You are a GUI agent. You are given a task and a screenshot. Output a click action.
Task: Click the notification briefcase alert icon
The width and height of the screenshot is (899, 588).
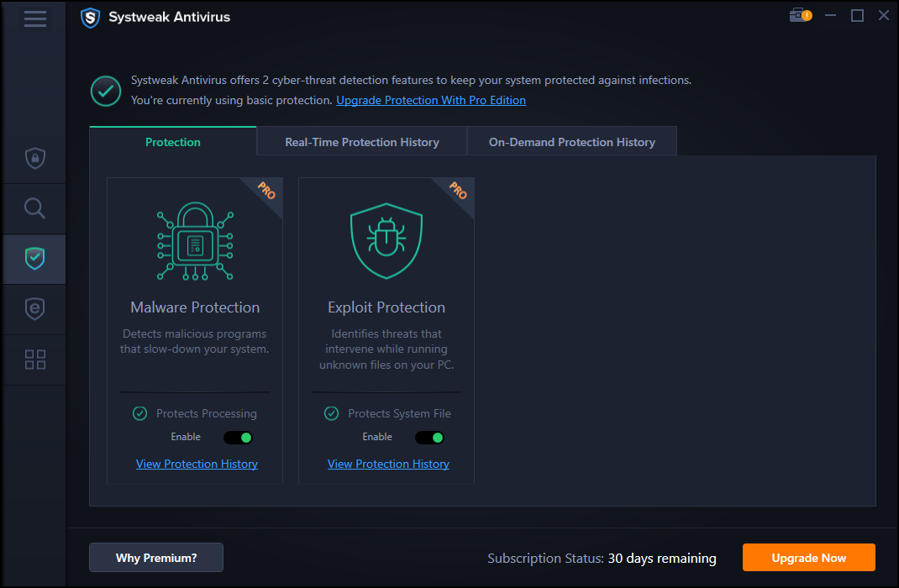801,15
